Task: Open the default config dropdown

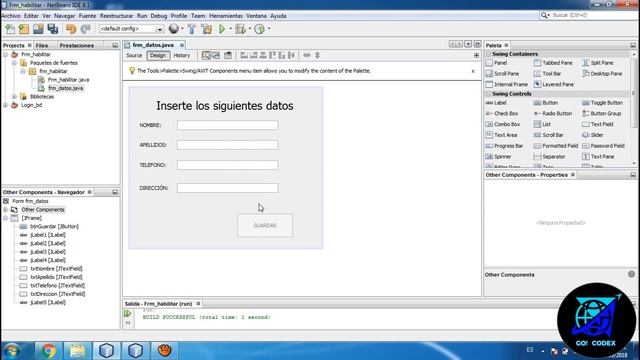Action: [x=160, y=29]
